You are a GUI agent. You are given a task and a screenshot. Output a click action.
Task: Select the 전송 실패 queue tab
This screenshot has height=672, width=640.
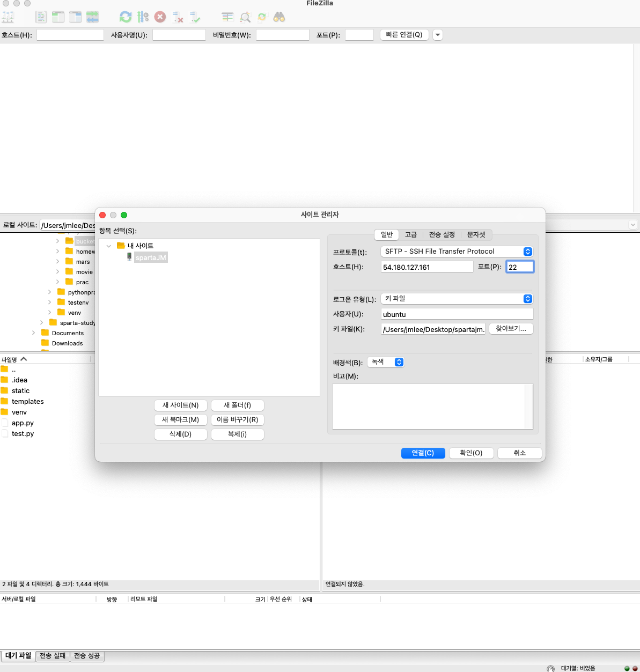point(53,655)
